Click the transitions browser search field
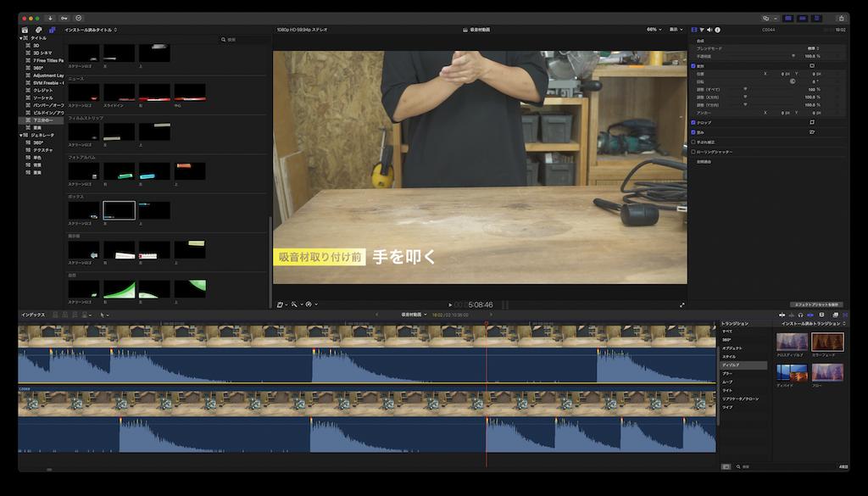The height and width of the screenshot is (496, 868). click(x=786, y=466)
